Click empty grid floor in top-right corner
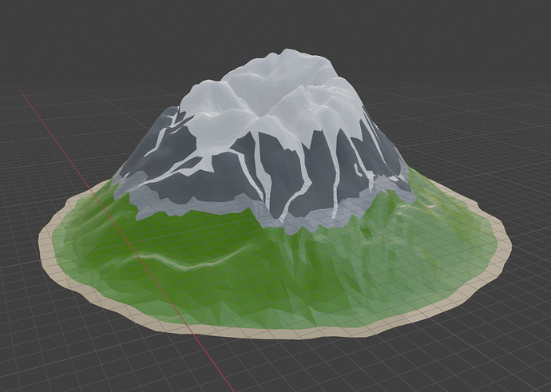 tap(495, 48)
